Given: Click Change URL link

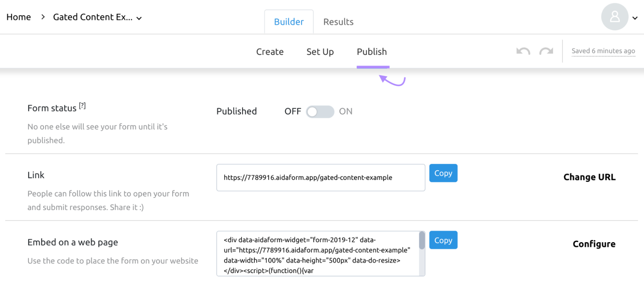Looking at the screenshot, I should pos(589,177).
